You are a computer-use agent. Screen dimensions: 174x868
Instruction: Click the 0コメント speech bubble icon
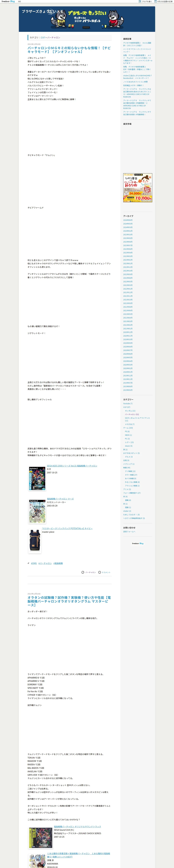tap(99, 572)
